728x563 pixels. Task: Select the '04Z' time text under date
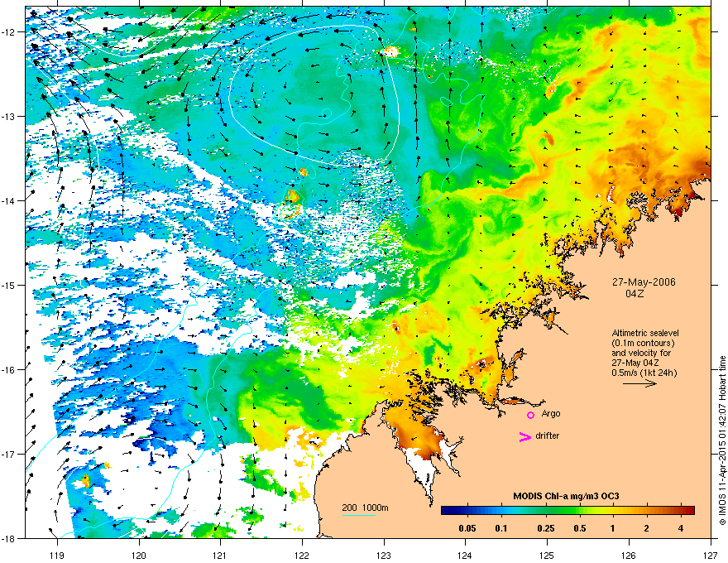635,294
